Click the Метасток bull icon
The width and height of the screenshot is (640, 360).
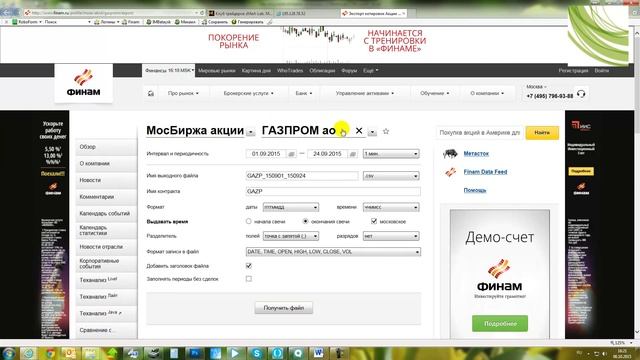[x=450, y=153]
